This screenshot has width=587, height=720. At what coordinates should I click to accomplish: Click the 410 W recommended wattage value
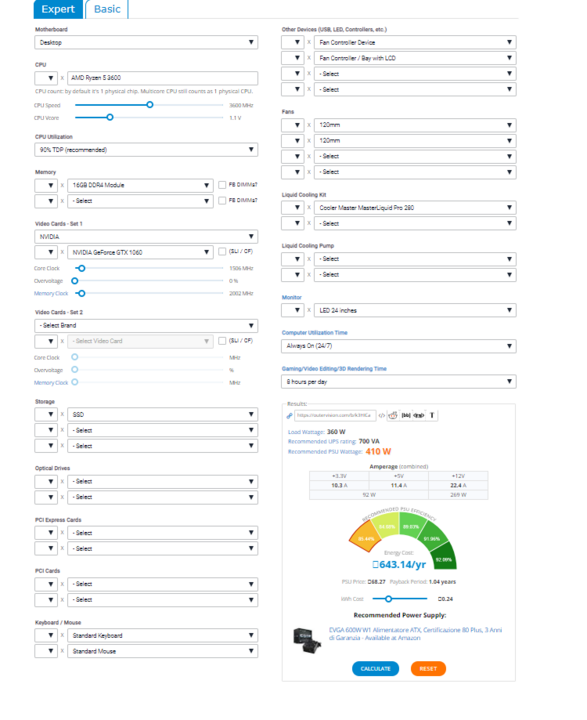click(378, 452)
